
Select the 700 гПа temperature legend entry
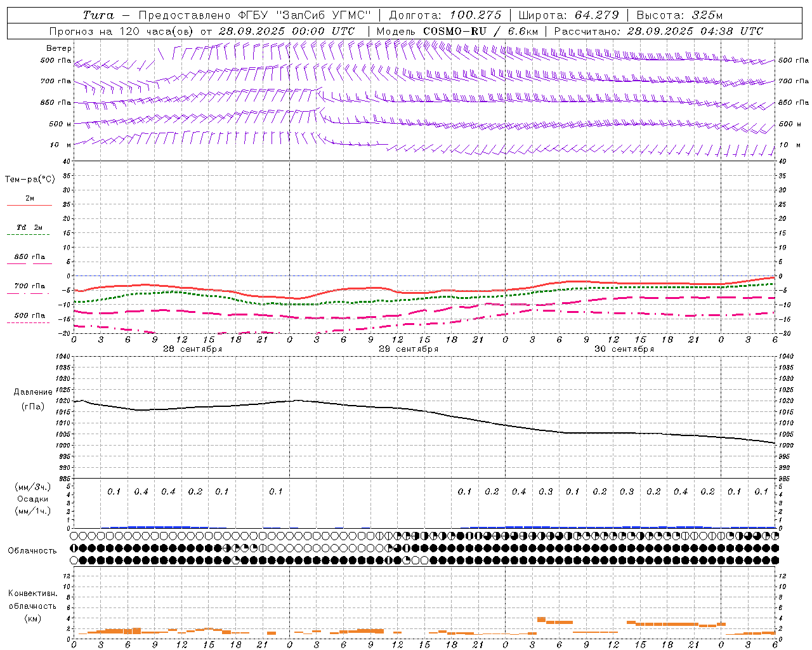[x=29, y=289]
